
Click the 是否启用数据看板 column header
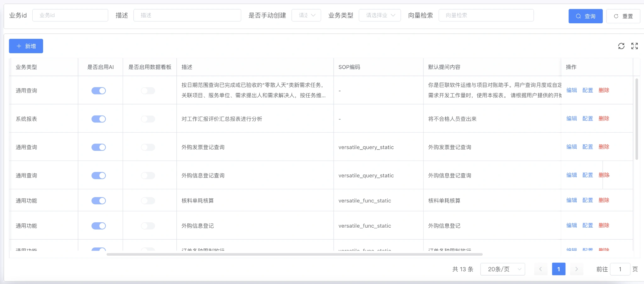[x=150, y=67]
